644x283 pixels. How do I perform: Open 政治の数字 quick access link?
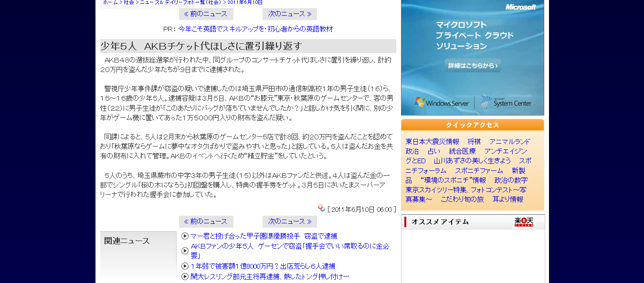point(511,180)
